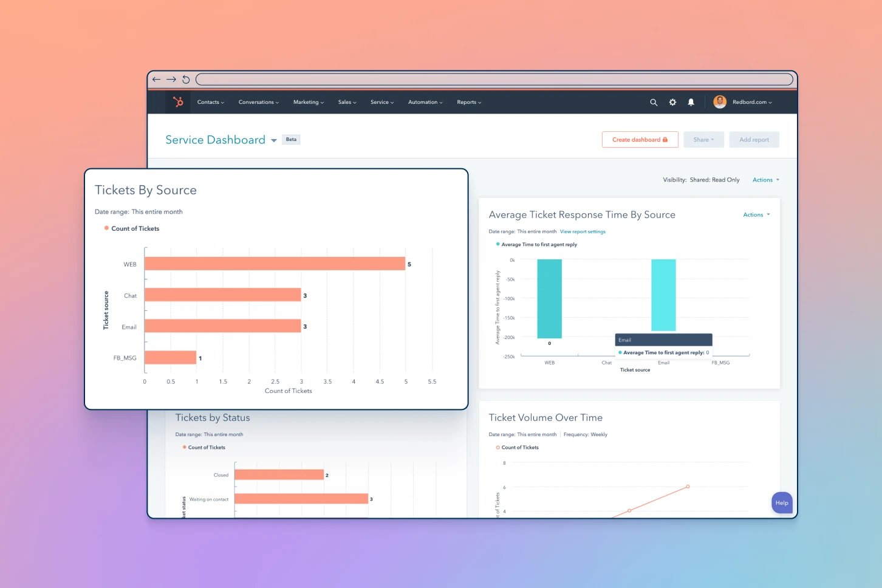The height and width of the screenshot is (588, 882).
Task: Open the dashboard-level Actions dropdown
Action: click(765, 180)
